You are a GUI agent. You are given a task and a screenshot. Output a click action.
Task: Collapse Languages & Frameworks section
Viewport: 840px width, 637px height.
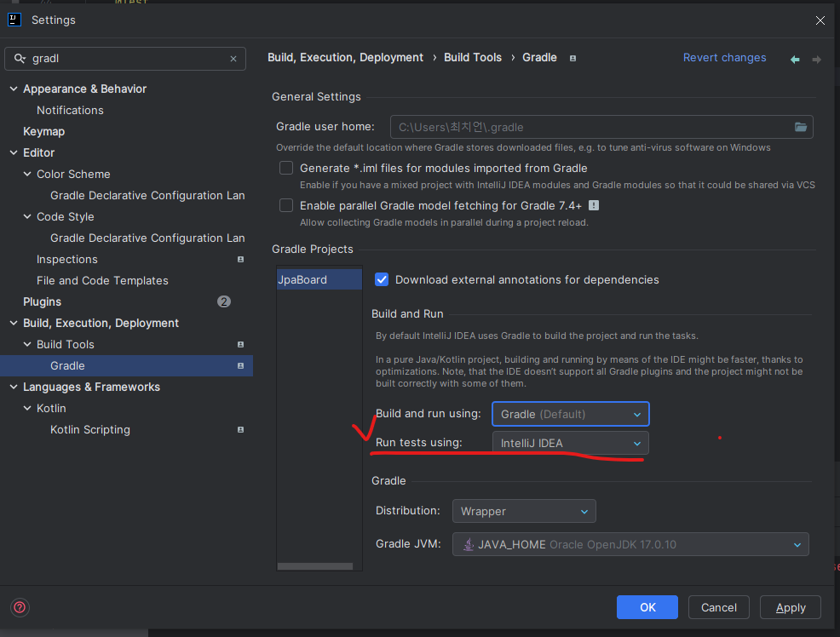coord(14,387)
